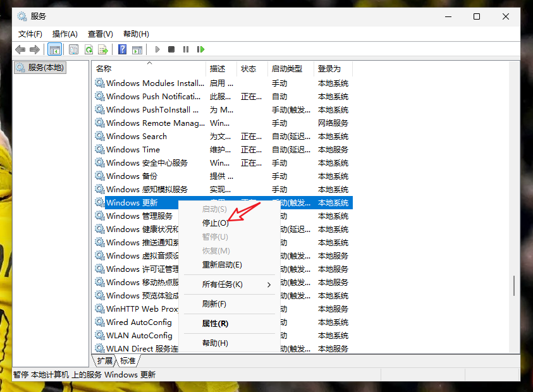Click gear icon beside Windows Remote Management
Image resolution: width=533 pixels, height=392 pixels.
tap(100, 123)
